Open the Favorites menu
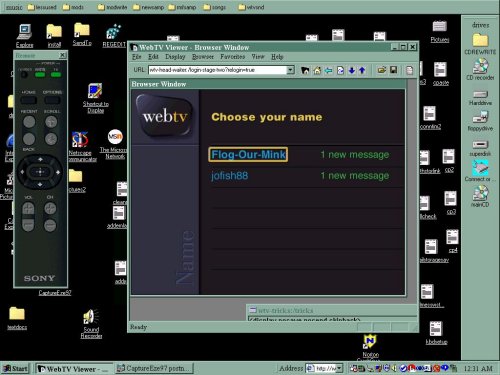This screenshot has height=375, width=500. (233, 57)
